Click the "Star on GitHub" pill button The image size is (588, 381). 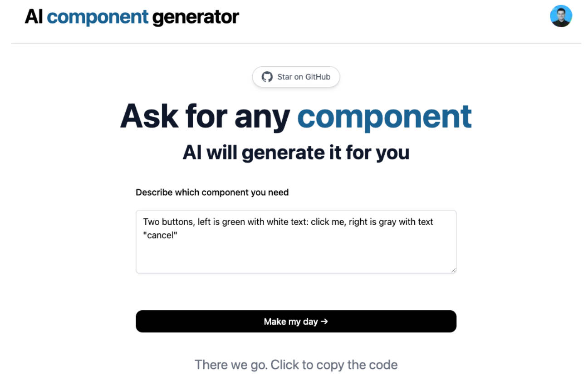click(x=296, y=77)
